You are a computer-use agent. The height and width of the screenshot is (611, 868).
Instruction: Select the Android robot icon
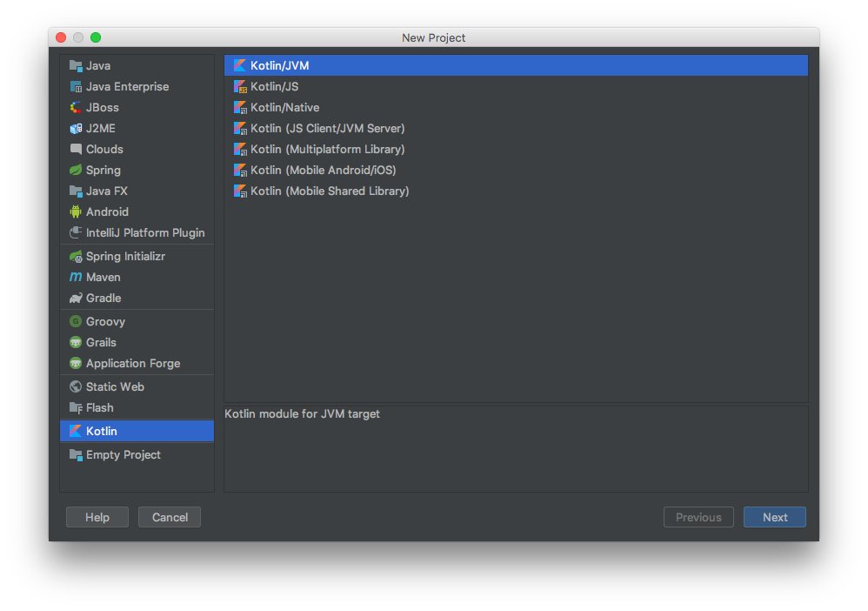click(x=76, y=211)
